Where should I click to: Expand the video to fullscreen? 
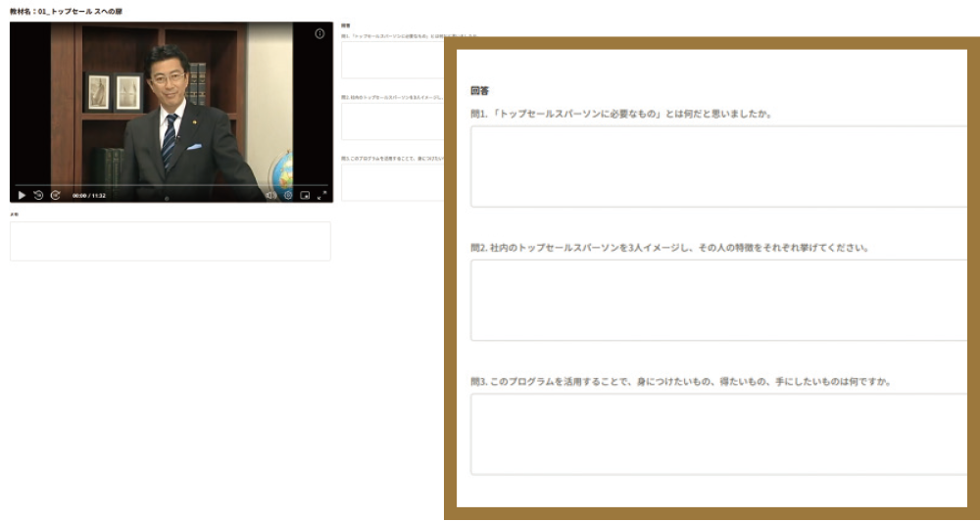321,195
